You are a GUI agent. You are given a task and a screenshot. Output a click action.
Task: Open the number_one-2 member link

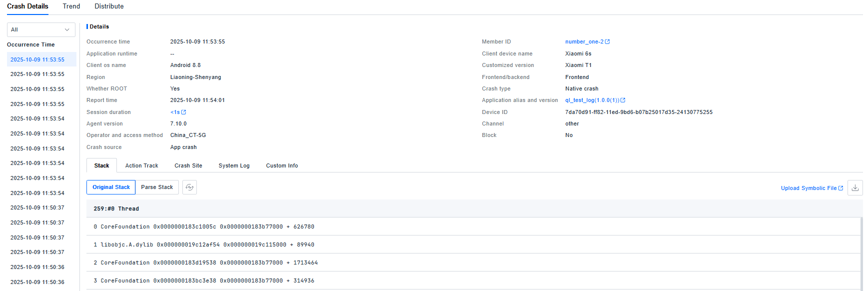pos(584,42)
